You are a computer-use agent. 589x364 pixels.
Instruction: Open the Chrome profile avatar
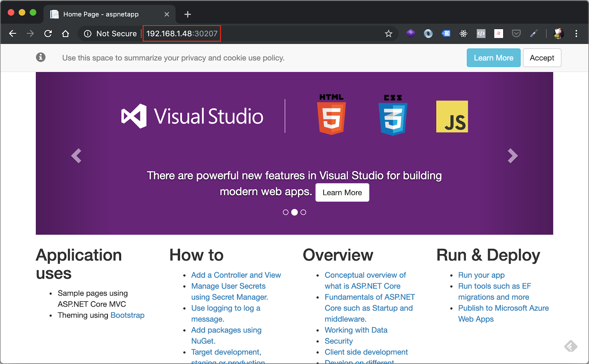(x=558, y=33)
